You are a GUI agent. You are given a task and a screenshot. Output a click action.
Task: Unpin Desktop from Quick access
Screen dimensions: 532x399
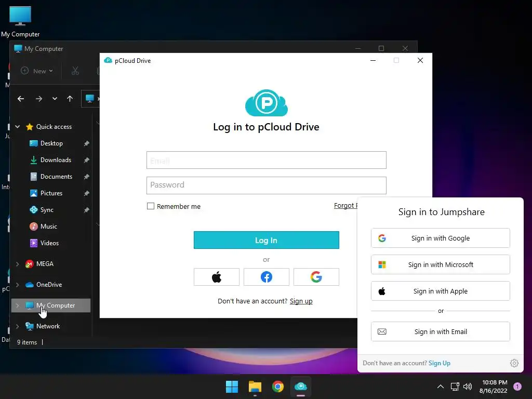click(87, 143)
